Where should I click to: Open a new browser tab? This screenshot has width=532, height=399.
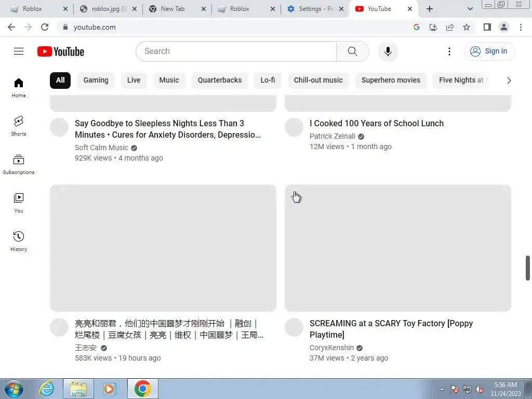point(430,9)
